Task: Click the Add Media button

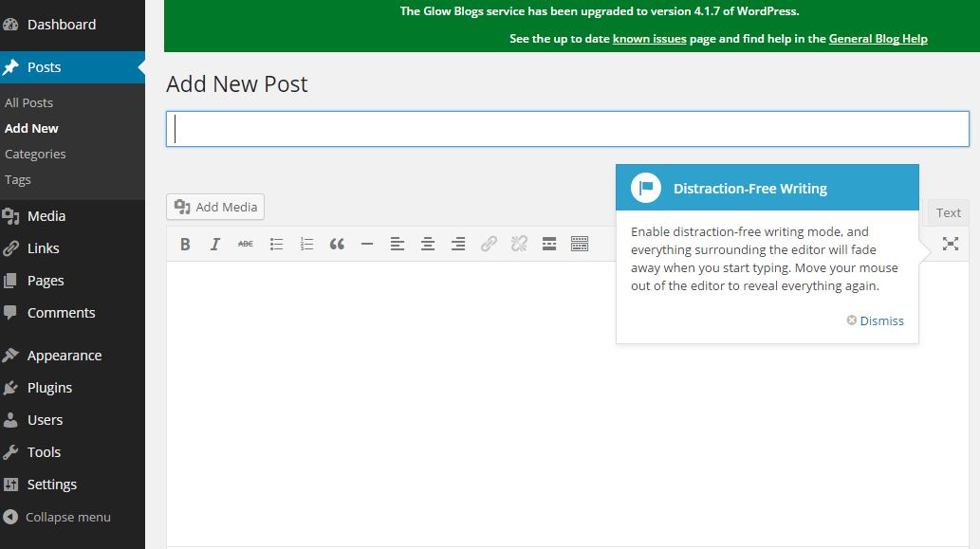Action: [215, 207]
